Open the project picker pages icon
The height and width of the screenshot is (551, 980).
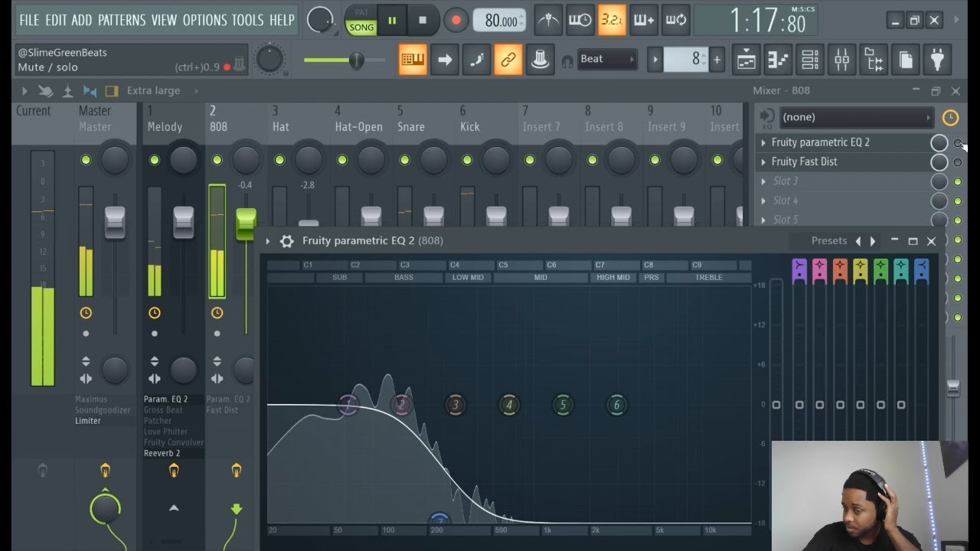click(x=906, y=60)
